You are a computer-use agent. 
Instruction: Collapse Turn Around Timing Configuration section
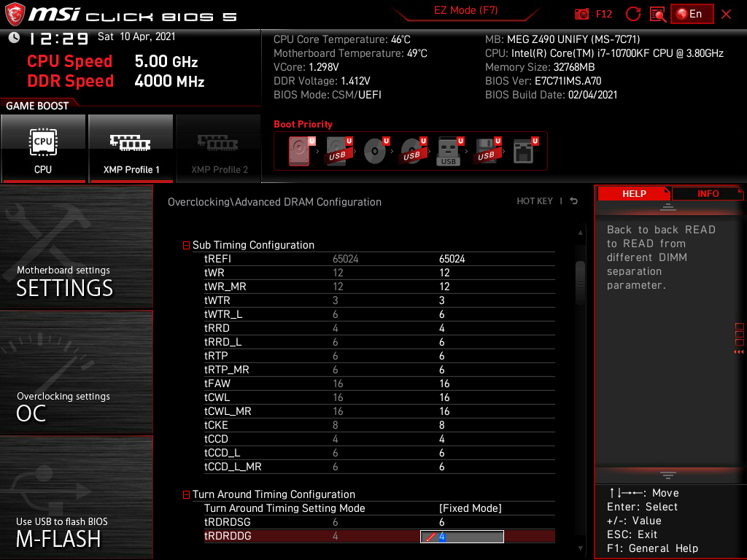click(x=186, y=495)
